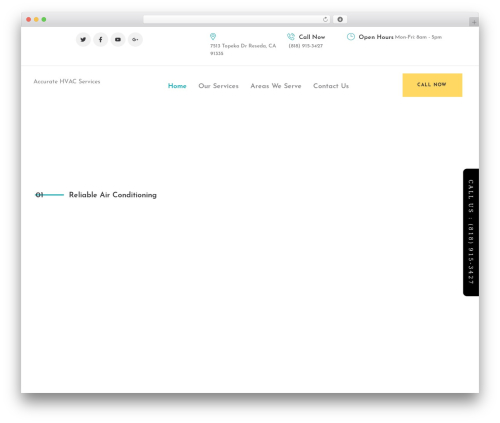Screen dimensions: 500x423
Task: Open the YouTube social icon
Action: click(x=118, y=40)
